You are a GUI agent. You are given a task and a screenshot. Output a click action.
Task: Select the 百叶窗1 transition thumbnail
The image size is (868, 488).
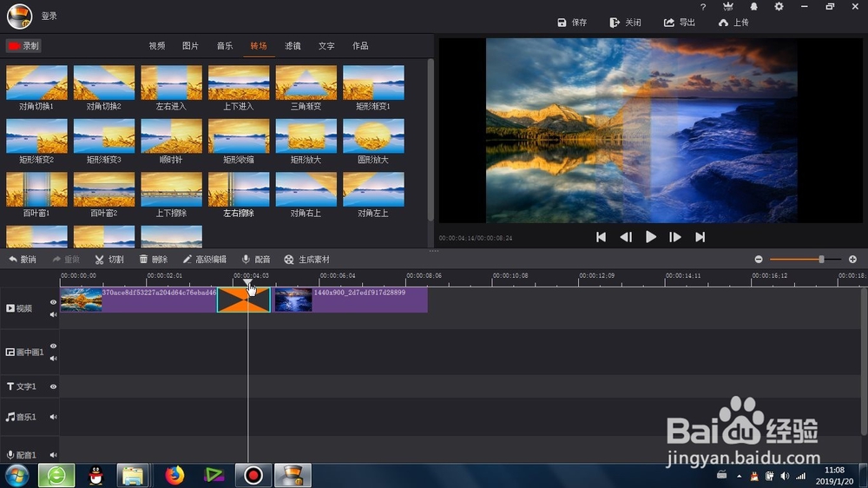tap(36, 189)
